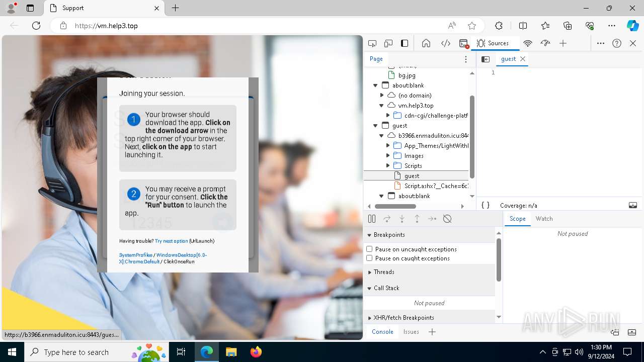This screenshot has height=362, width=644.
Task: Open the Issues drawer tab
Action: click(x=411, y=332)
